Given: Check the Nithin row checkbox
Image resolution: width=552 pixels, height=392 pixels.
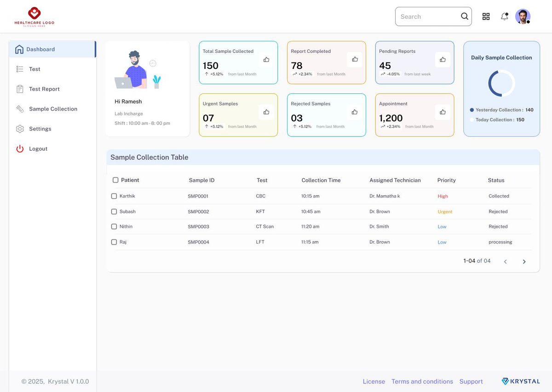Looking at the screenshot, I should tap(114, 227).
